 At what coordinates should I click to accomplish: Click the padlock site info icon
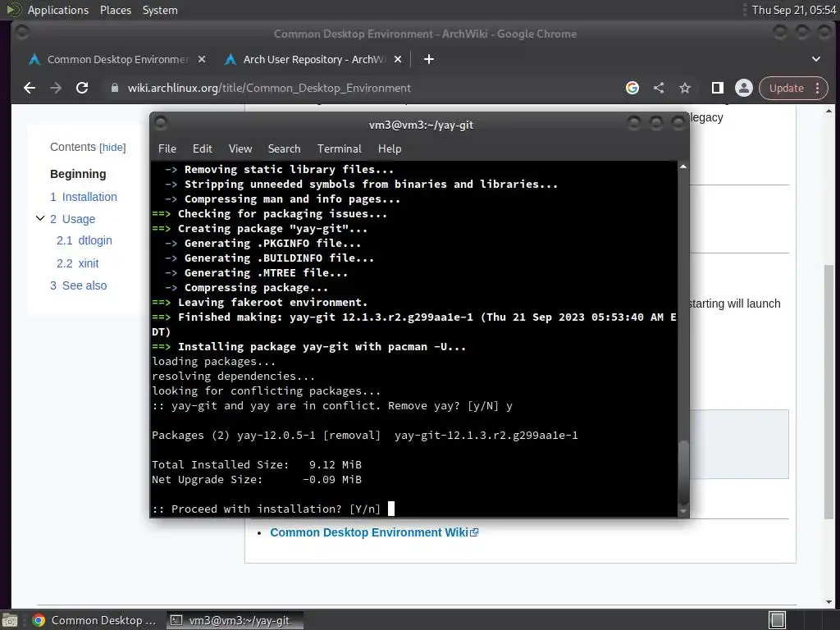114,88
